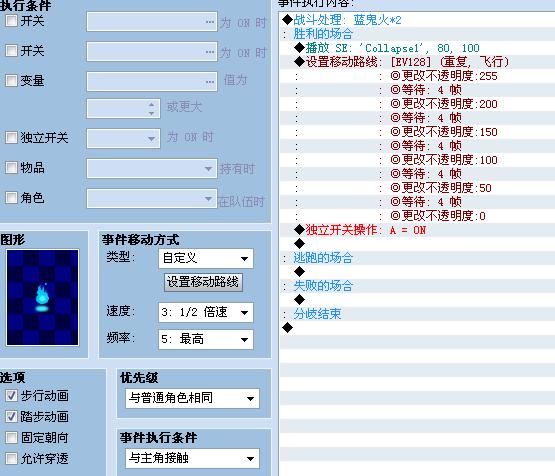Open the second 开关 selection field
The height and width of the screenshot is (476, 555).
point(152,52)
